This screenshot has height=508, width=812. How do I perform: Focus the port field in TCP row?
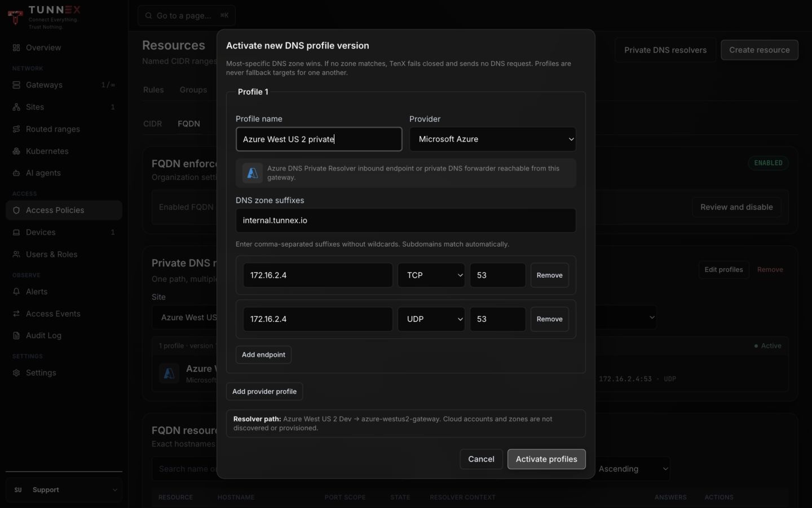pos(498,275)
